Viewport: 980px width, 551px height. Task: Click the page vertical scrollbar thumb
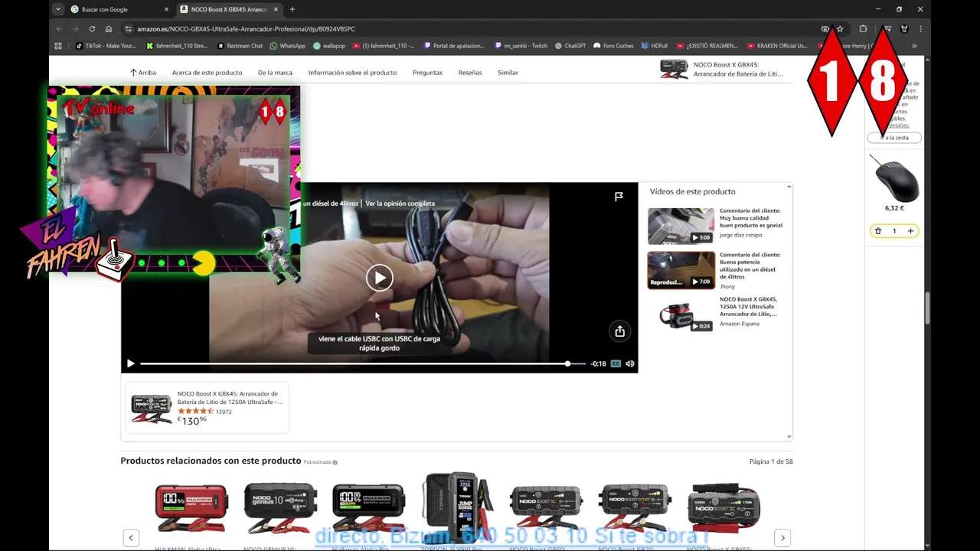(926, 308)
